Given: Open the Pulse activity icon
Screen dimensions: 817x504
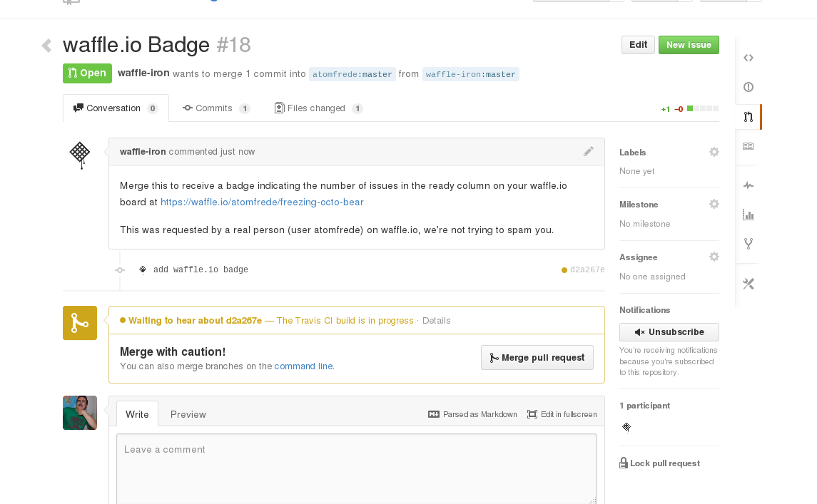Looking at the screenshot, I should coord(749,185).
